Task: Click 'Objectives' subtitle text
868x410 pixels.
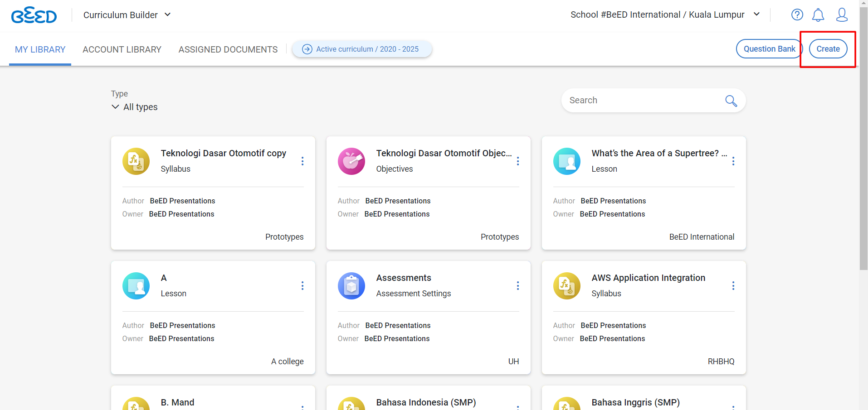Action: 395,169
